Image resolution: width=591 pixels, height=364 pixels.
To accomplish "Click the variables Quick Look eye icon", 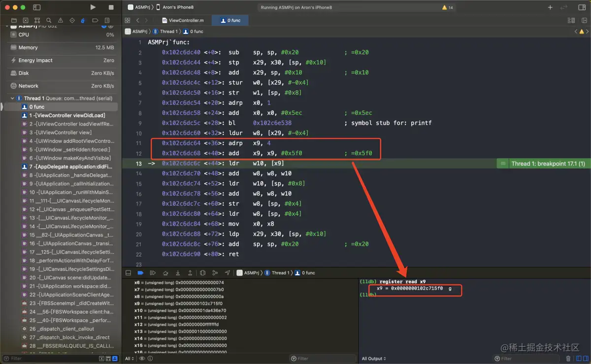I will pos(142,359).
